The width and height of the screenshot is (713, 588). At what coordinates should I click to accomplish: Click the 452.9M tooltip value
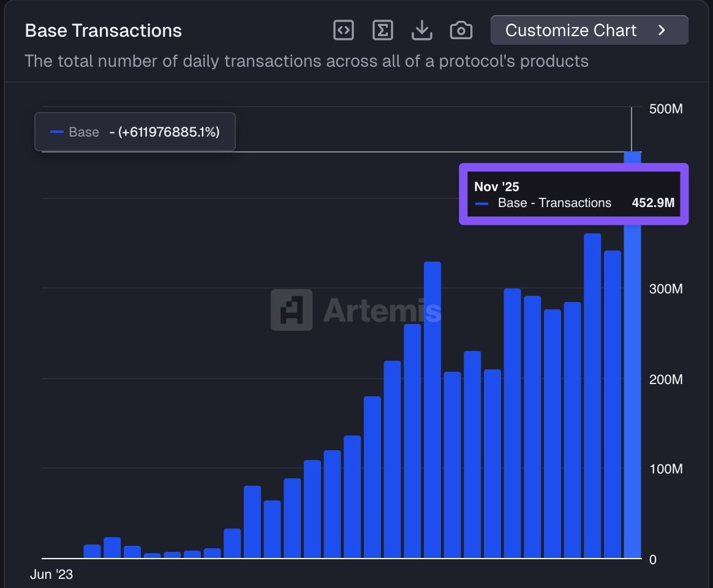click(x=653, y=203)
